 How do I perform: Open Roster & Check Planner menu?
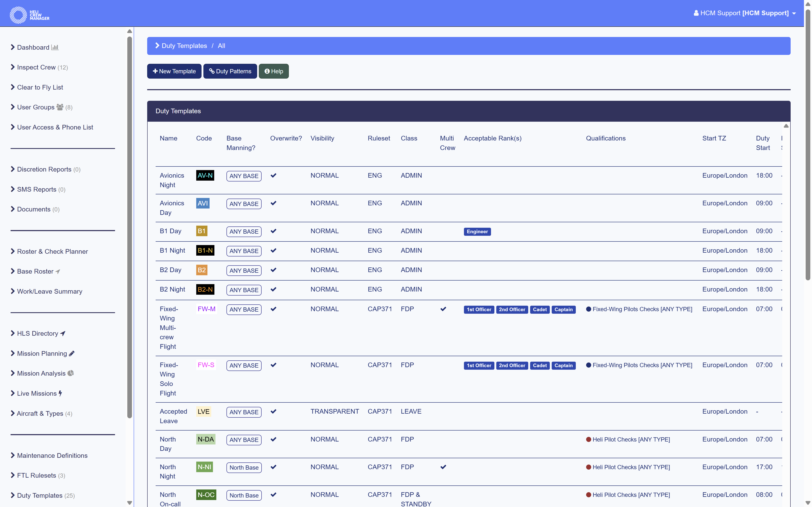click(52, 251)
